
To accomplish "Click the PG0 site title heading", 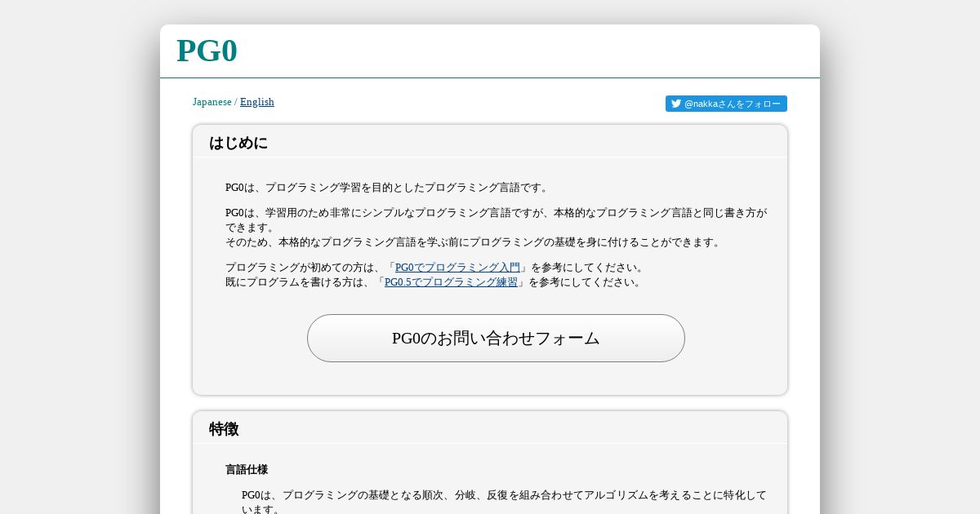I will [x=207, y=51].
